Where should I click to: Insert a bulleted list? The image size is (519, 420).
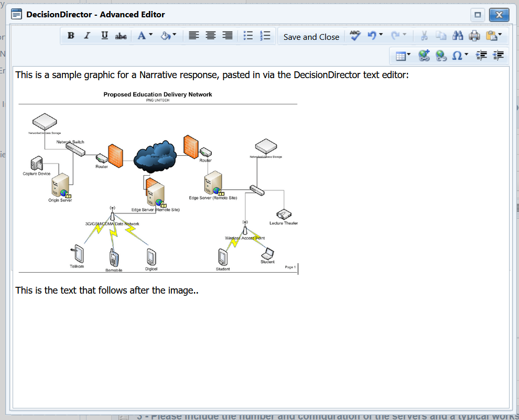[x=248, y=36]
